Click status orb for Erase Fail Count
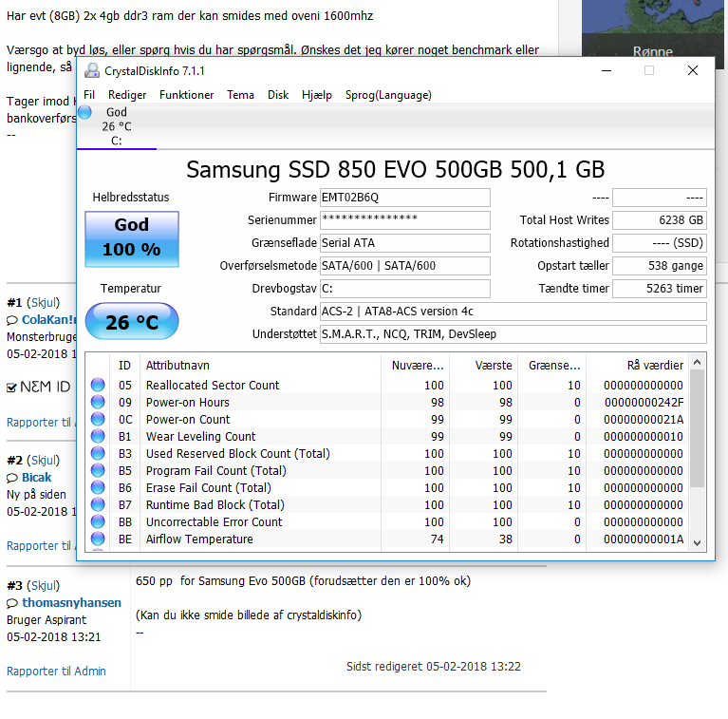This screenshot has width=728, height=719. pyautogui.click(x=98, y=487)
